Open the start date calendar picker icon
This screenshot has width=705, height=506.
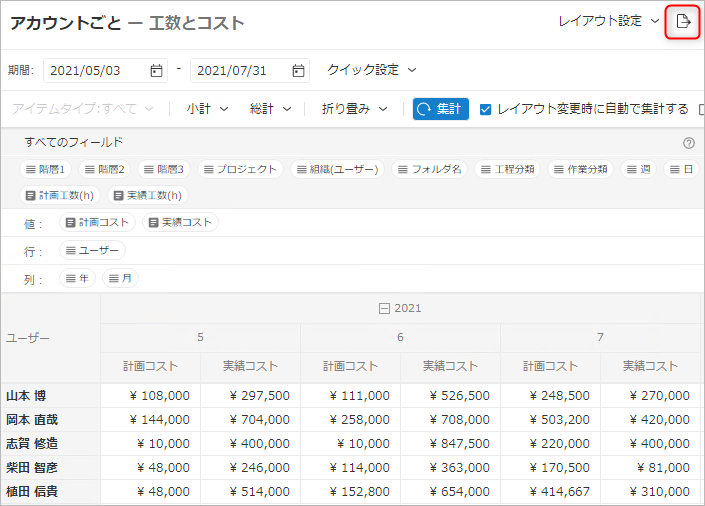pos(156,71)
